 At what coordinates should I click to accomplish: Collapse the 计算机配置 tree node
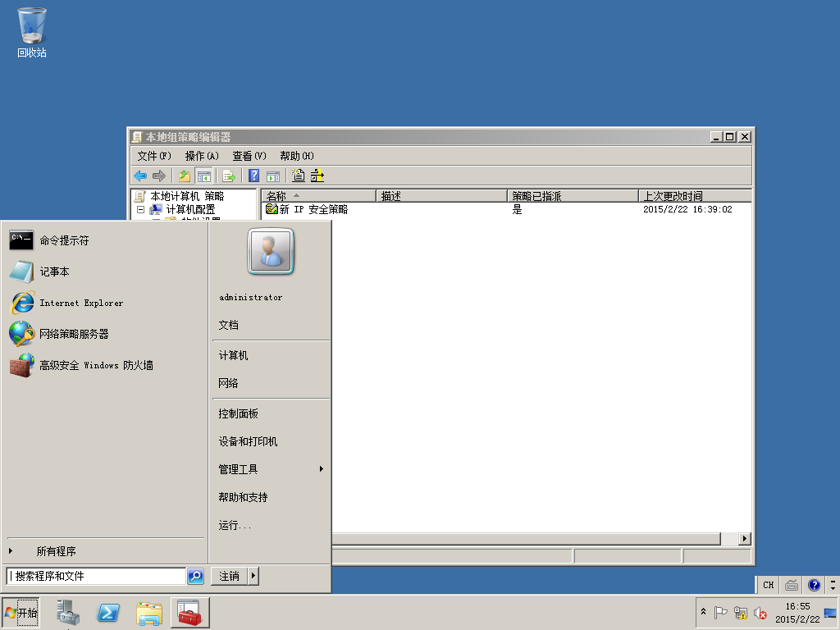(x=140, y=209)
